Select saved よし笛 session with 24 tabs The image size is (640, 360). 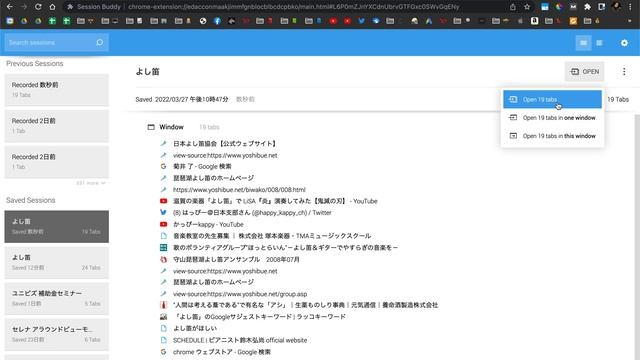57,262
